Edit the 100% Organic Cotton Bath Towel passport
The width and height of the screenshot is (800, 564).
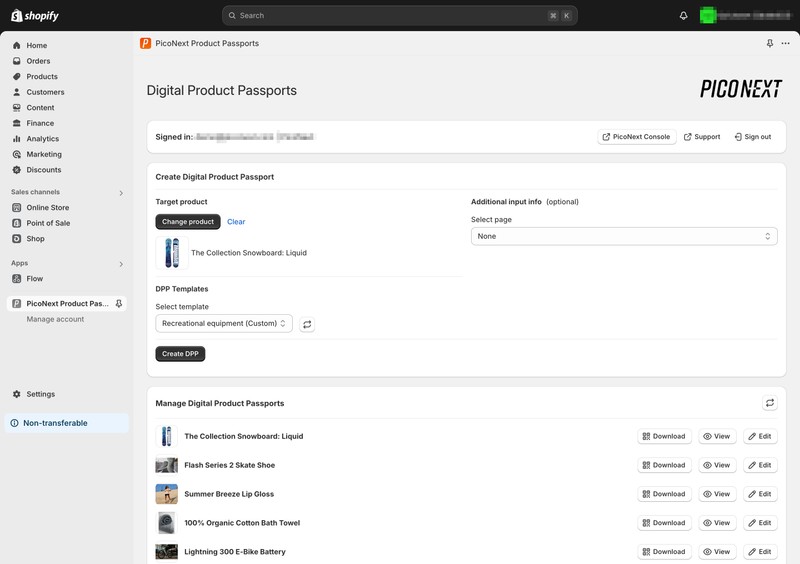point(760,523)
